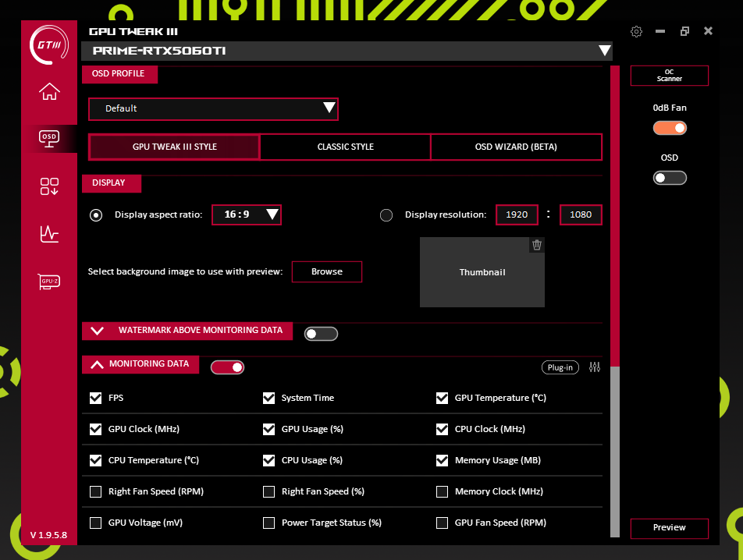Open the utilities download sidebar icon
The height and width of the screenshot is (560, 743).
tap(49, 186)
